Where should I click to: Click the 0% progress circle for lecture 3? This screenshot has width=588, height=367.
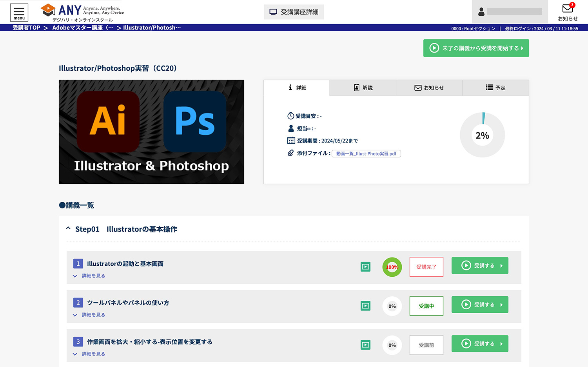392,345
